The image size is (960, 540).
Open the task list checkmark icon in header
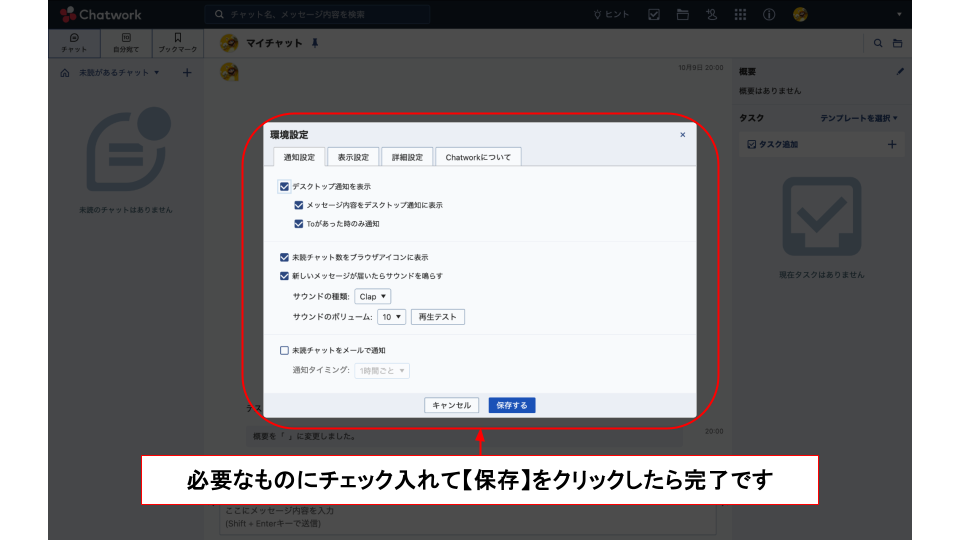654,15
